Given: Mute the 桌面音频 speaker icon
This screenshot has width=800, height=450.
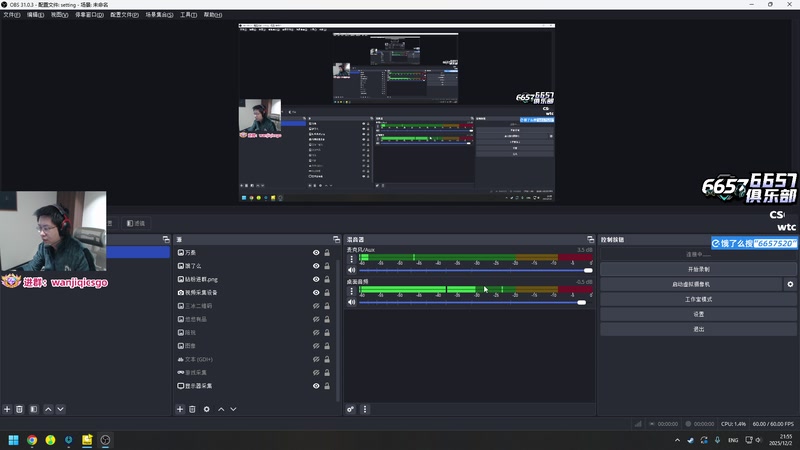Looking at the screenshot, I should (352, 302).
